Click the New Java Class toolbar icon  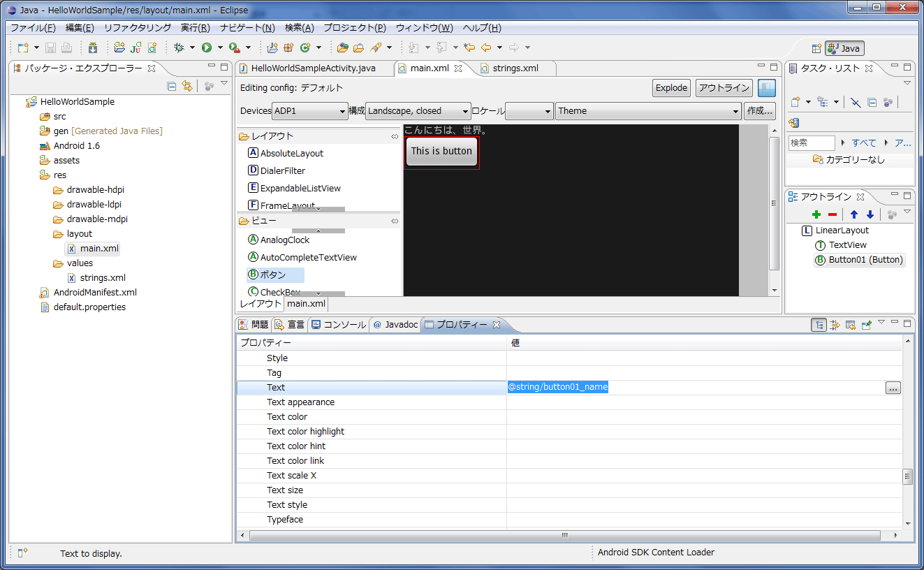[305, 47]
